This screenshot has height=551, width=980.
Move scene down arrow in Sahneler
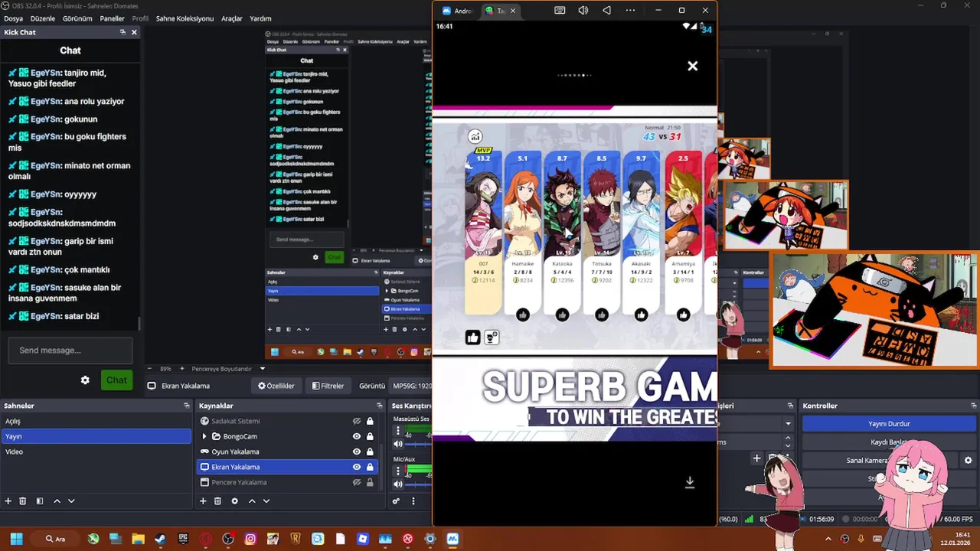[71, 501]
